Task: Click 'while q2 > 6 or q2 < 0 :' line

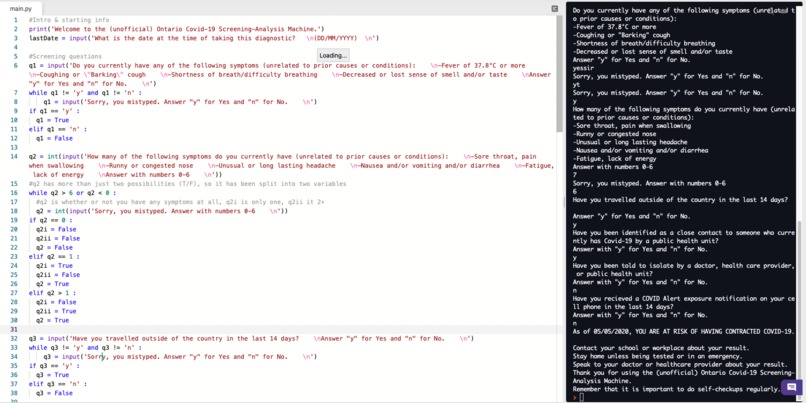Action: (72, 193)
